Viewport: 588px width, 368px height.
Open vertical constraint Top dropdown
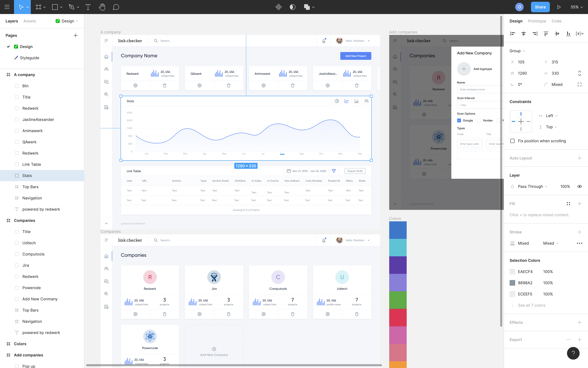tap(551, 127)
